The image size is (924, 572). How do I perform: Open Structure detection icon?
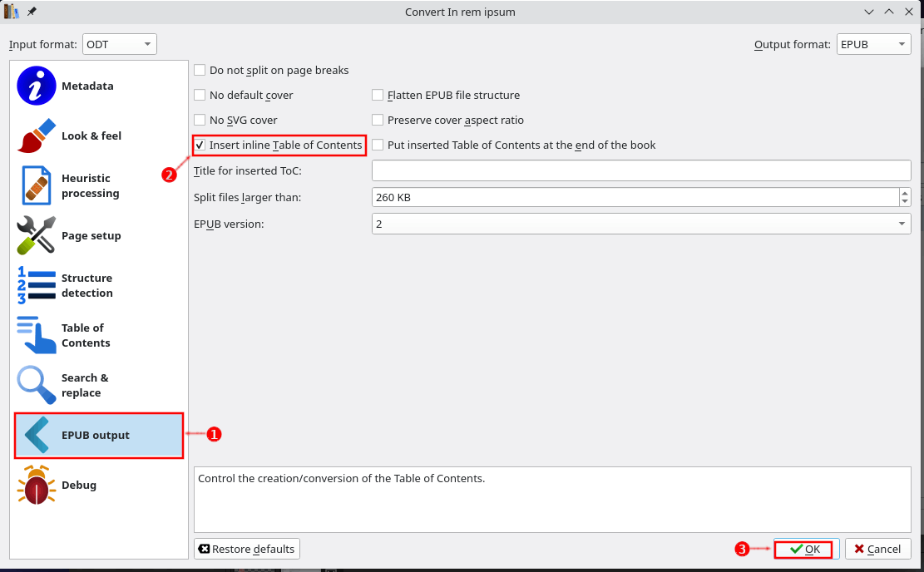(36, 286)
